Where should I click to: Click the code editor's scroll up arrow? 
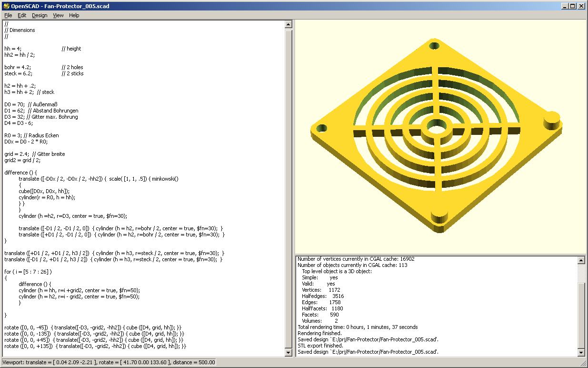[288, 24]
